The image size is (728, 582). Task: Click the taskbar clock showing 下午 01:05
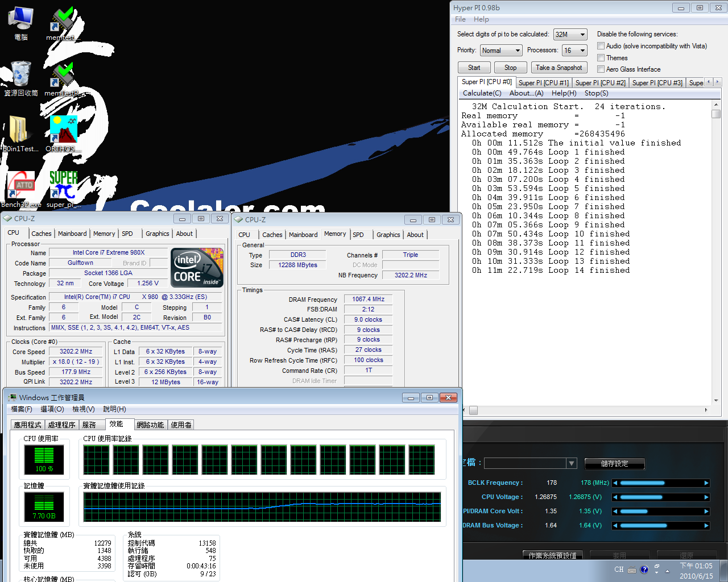point(696,571)
